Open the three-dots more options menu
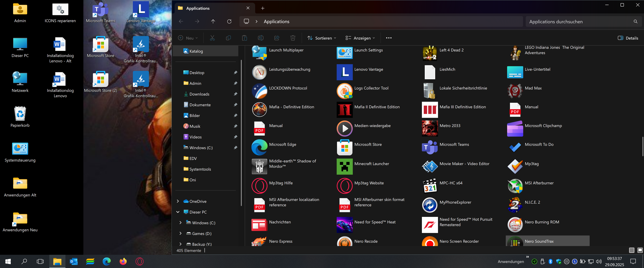The width and height of the screenshot is (644, 268). click(389, 38)
